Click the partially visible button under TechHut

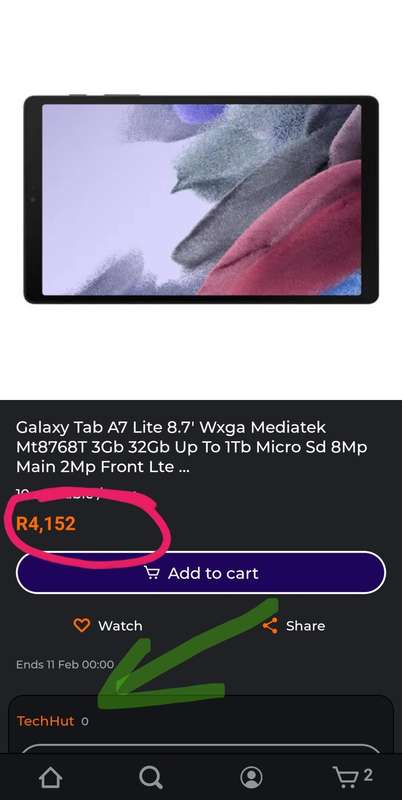(201, 748)
